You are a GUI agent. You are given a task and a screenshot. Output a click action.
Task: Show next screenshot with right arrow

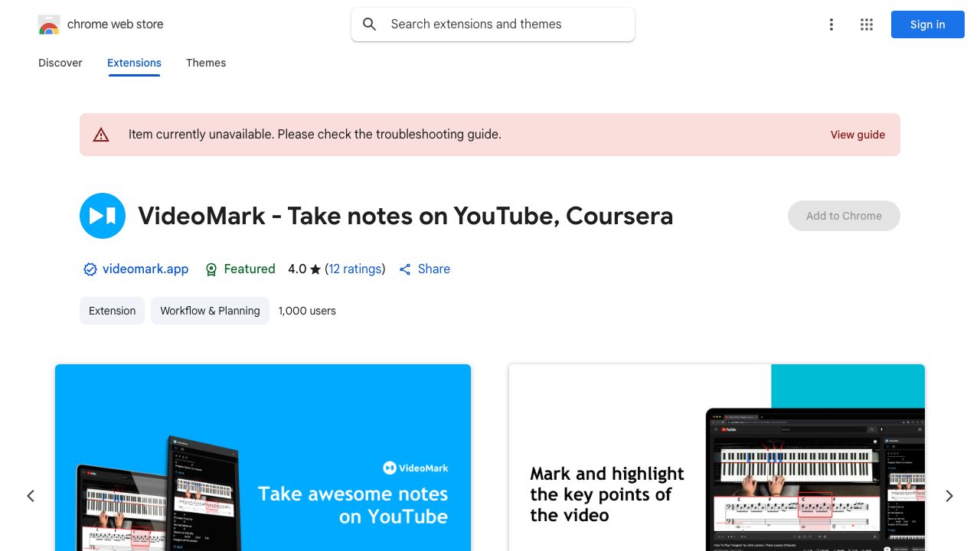[949, 496]
